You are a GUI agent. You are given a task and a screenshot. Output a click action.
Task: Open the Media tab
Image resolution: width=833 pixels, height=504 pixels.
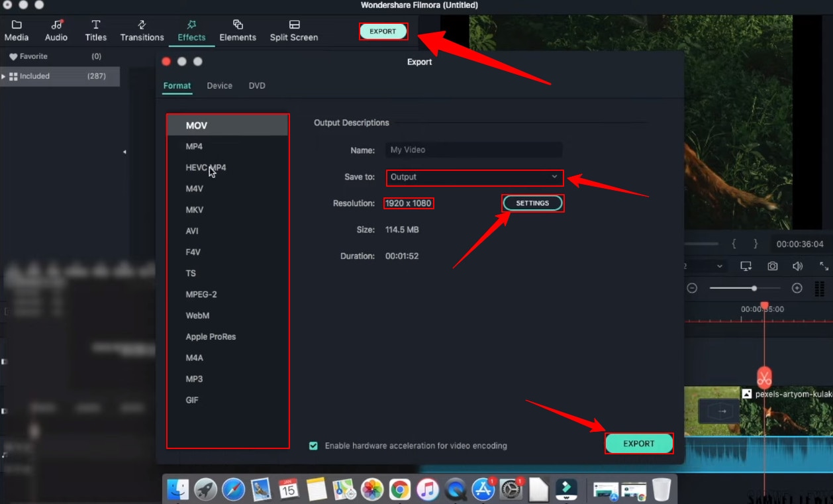click(x=17, y=30)
